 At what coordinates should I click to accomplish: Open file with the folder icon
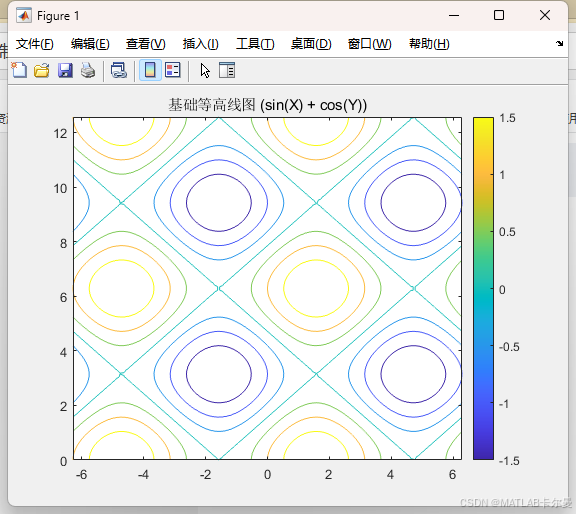42,70
